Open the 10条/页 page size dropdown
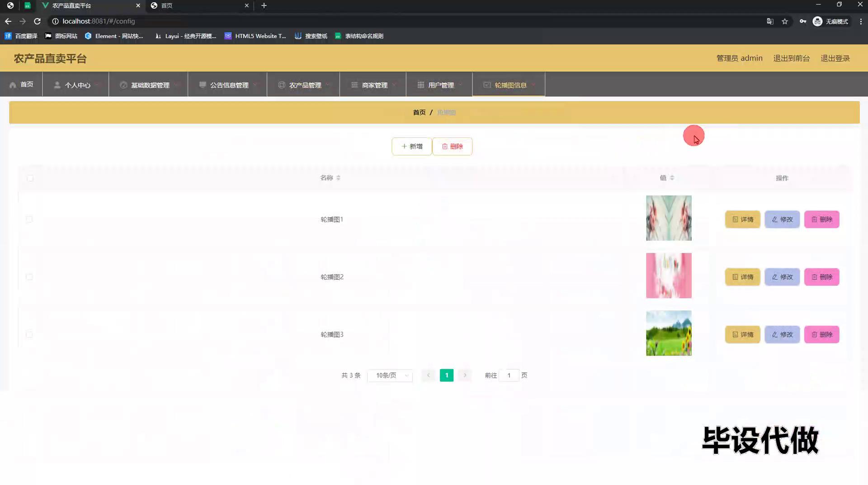The height and width of the screenshot is (485, 868). pos(390,376)
